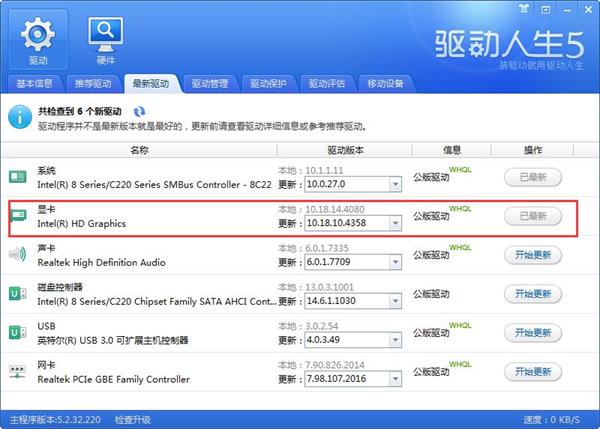Switch to the 驱动管理 tab
The image size is (600, 429).
click(x=211, y=83)
